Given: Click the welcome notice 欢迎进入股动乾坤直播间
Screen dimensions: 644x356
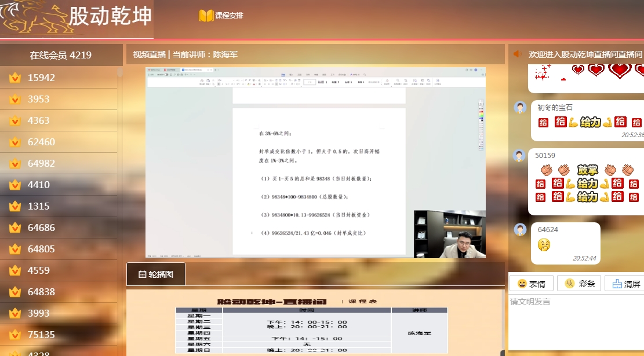Looking at the screenshot, I should point(585,54).
